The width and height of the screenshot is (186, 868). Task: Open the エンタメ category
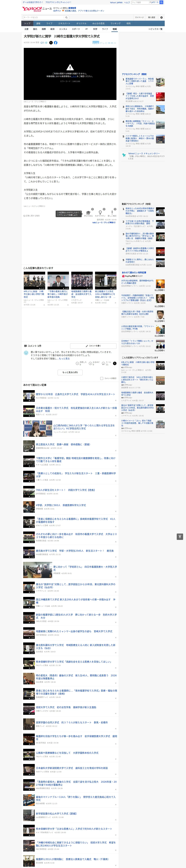click(63, 29)
